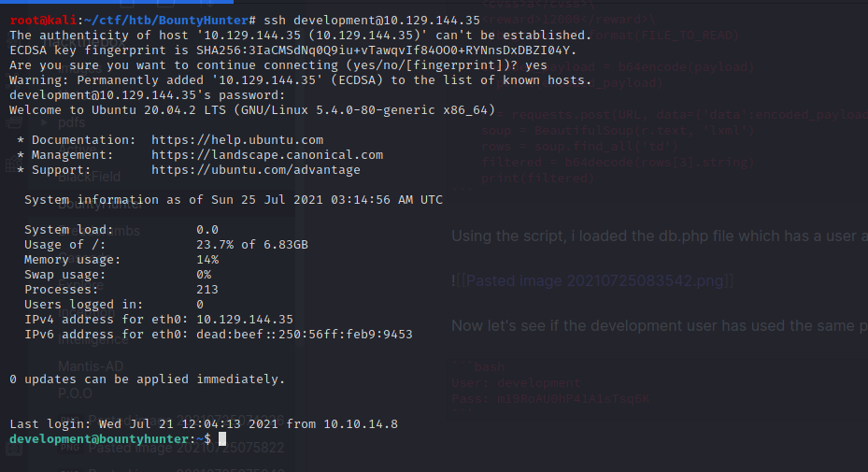Click ribbon icon left of pdfs folder

click(x=13, y=122)
